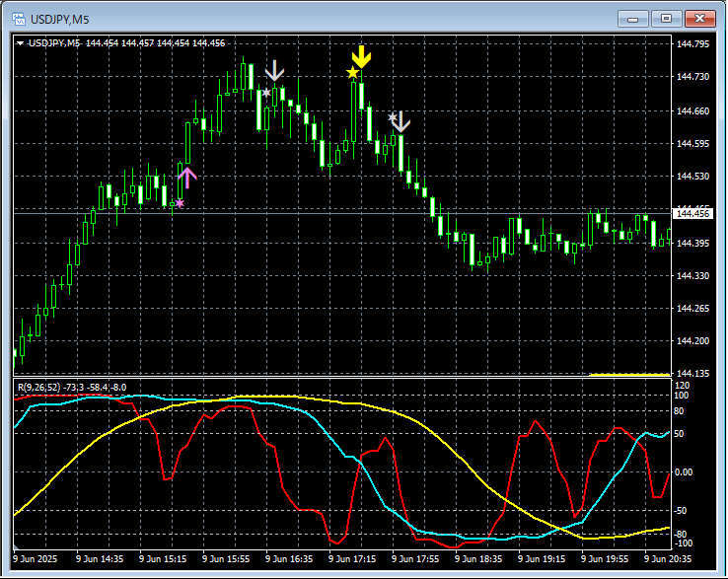Click the price scale value 144.200
The image size is (728, 579).
click(692, 341)
